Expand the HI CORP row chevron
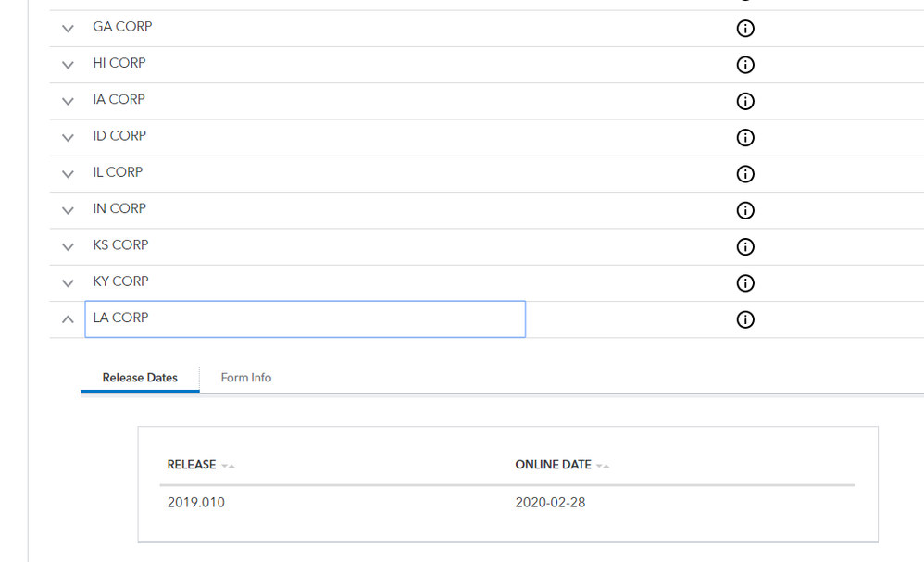Screen dimensions: 924x562 pos(68,65)
